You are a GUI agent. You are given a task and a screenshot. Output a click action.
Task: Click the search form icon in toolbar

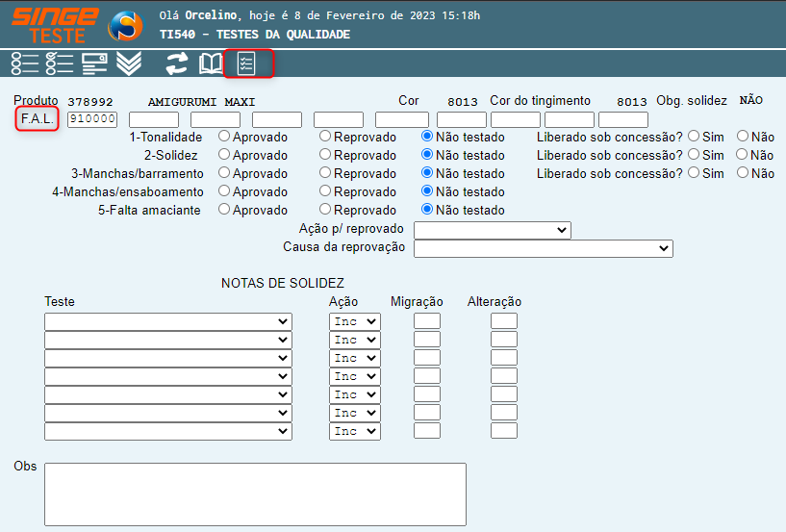(x=94, y=64)
